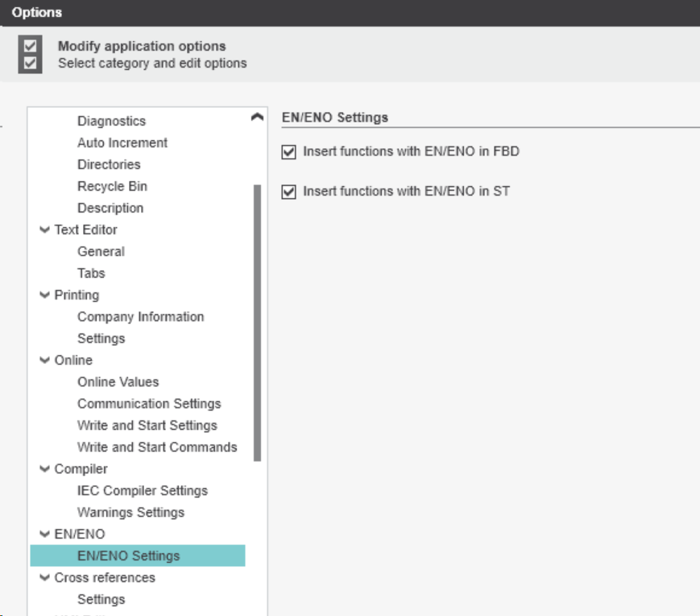Collapse the Cross references node

pyautogui.click(x=44, y=577)
